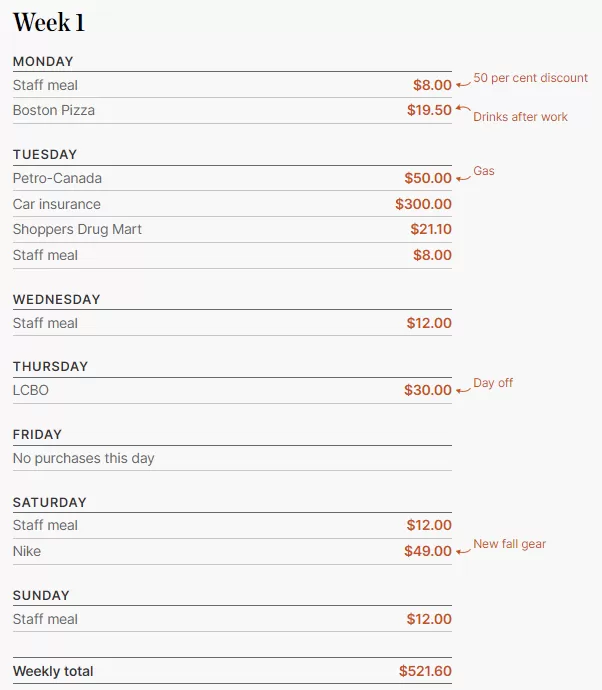Select the Drinks after work annotation
Screen dimensions: 602x690
tap(520, 117)
